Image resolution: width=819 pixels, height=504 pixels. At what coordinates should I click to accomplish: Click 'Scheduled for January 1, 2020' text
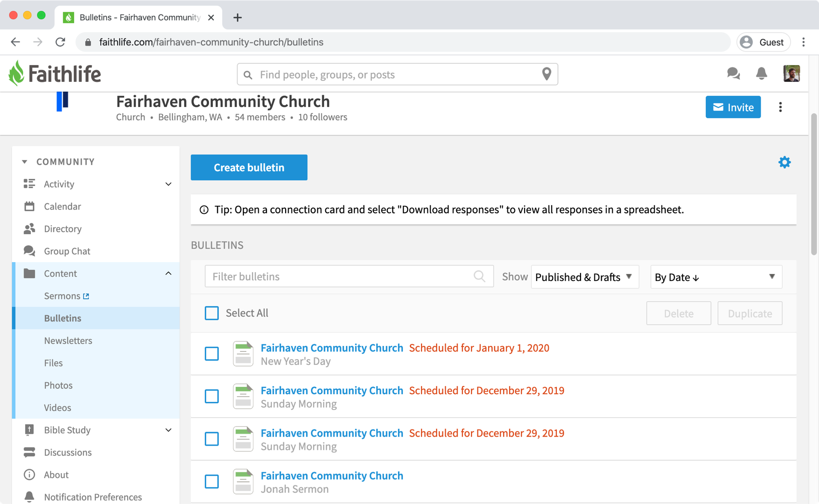[x=479, y=348]
